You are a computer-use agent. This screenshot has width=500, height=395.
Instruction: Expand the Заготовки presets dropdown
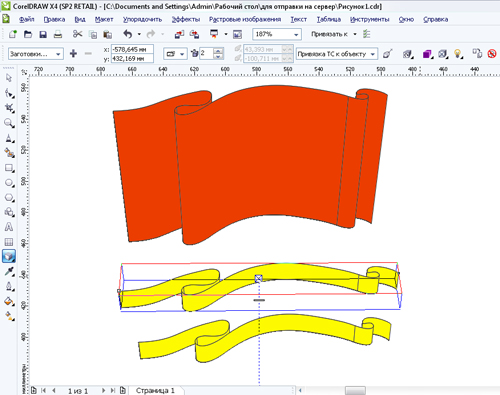[x=58, y=54]
